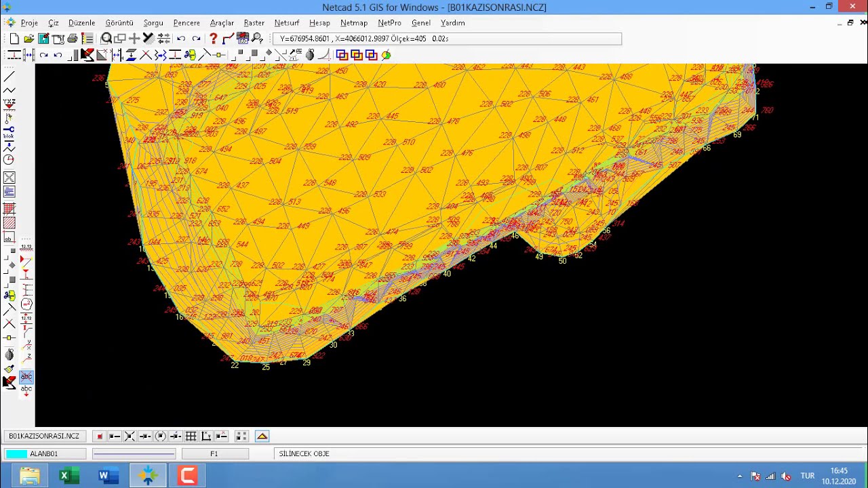Toggle the triangle button in snap bar
This screenshot has width=868, height=488.
[x=262, y=436]
